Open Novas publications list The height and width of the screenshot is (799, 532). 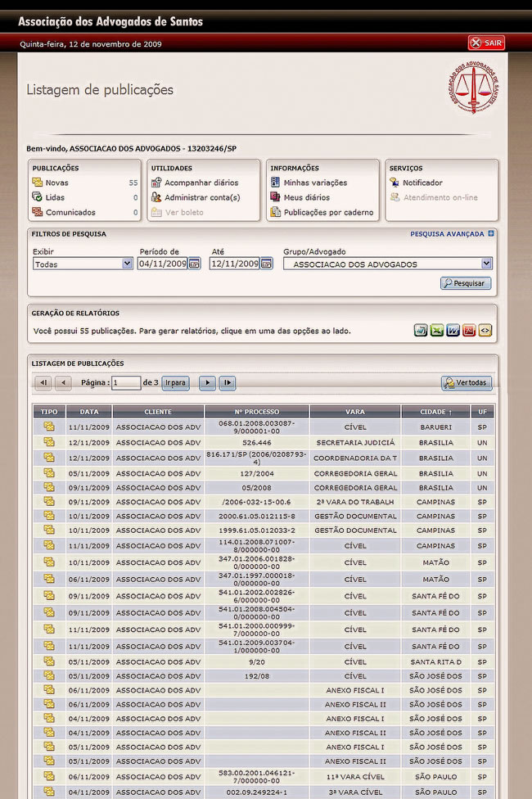(x=56, y=183)
